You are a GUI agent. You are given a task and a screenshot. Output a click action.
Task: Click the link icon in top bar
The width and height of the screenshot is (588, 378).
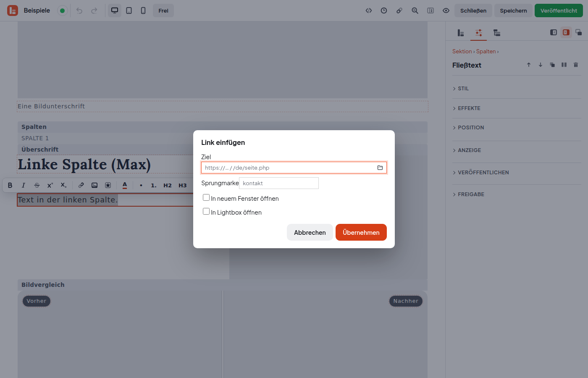pyautogui.click(x=399, y=10)
